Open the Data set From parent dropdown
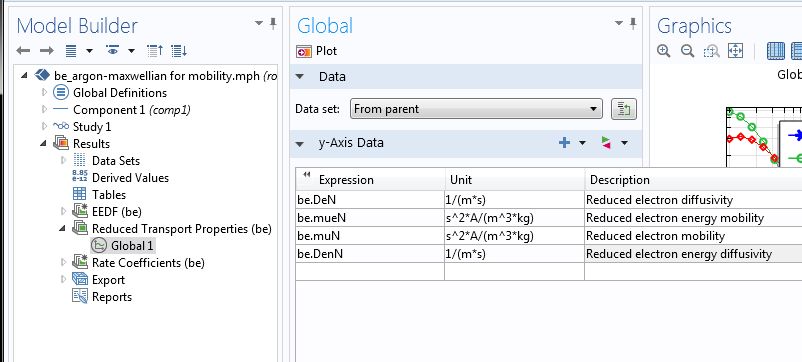802x362 pixels. (475, 109)
